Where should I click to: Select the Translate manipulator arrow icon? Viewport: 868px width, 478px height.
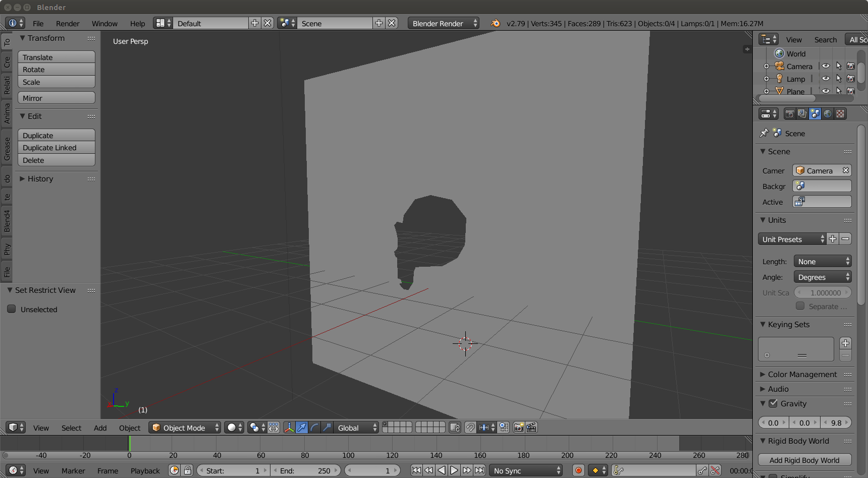pos(302,428)
